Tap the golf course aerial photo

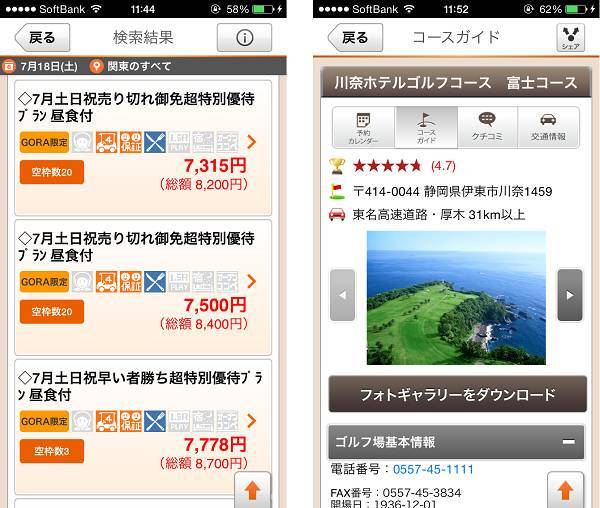pyautogui.click(x=456, y=298)
